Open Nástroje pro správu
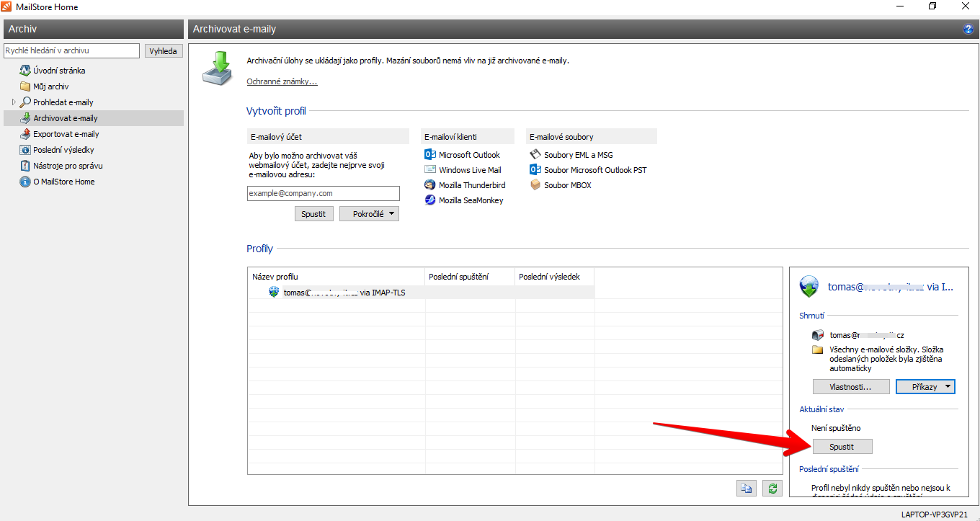The width and height of the screenshot is (980, 521). 68,166
